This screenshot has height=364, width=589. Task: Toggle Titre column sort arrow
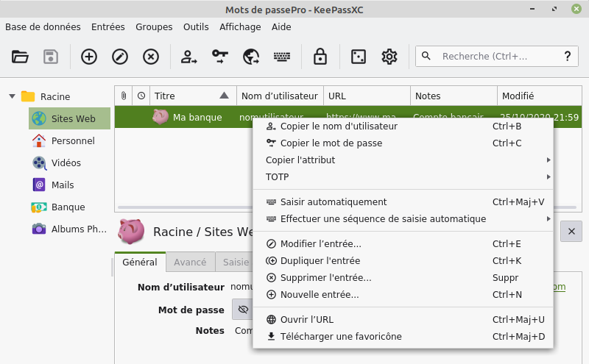pyautogui.click(x=225, y=96)
